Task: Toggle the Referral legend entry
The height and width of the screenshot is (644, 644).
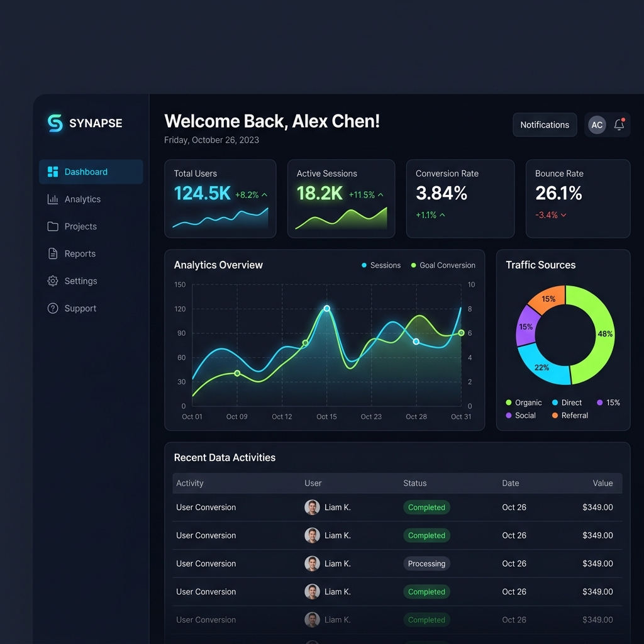Action: [570, 415]
